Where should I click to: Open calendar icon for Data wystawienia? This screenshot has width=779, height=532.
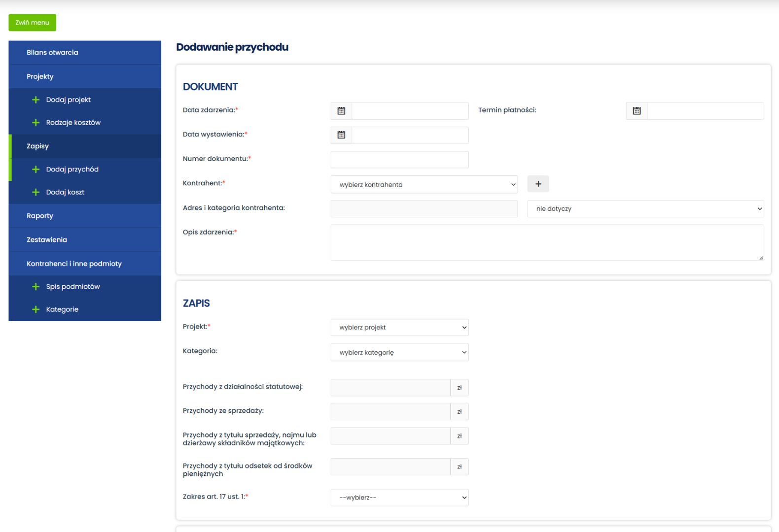(341, 135)
